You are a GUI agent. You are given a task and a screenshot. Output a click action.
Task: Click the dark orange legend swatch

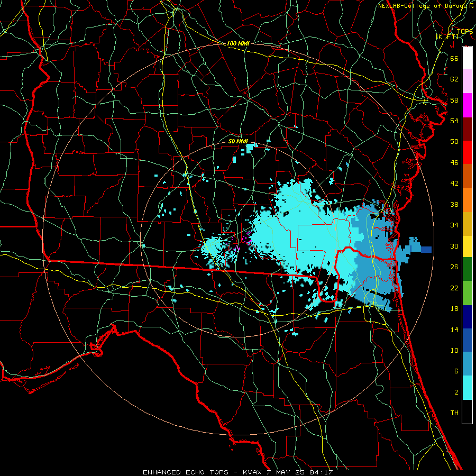click(x=467, y=176)
